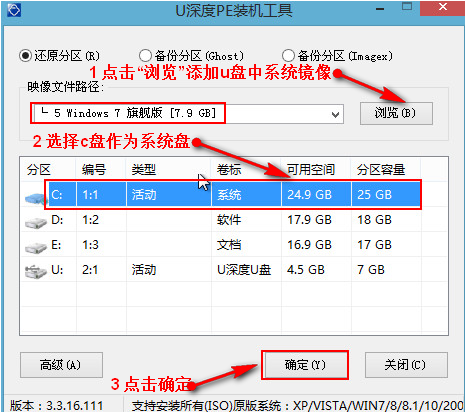The image size is (467, 412).
Task: Select the 还原分区 (R) radio button
Action: 25,56
